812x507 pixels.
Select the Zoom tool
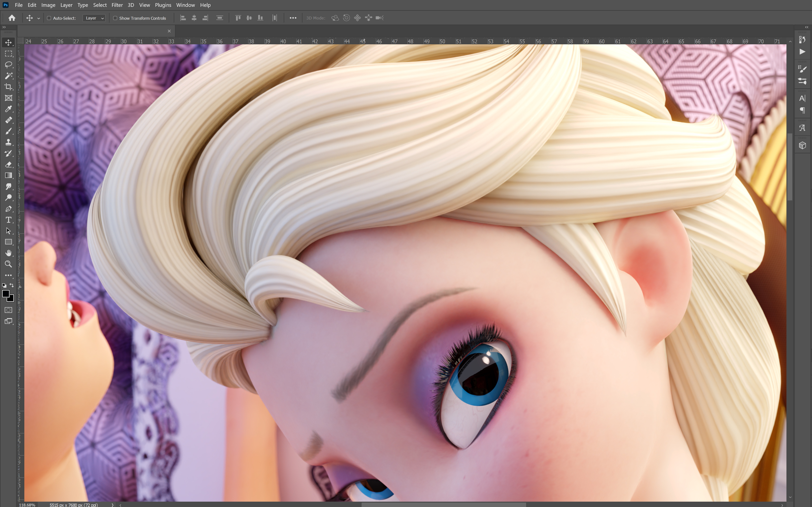coord(8,264)
